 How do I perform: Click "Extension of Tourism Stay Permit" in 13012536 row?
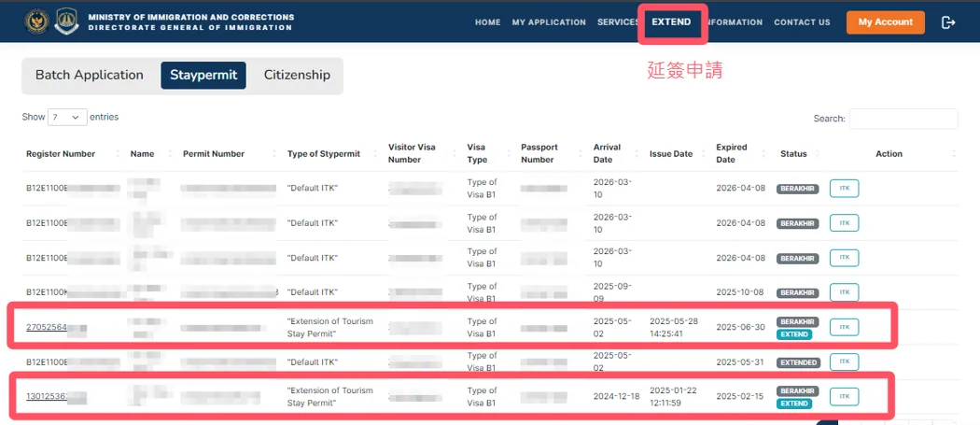pyautogui.click(x=330, y=396)
